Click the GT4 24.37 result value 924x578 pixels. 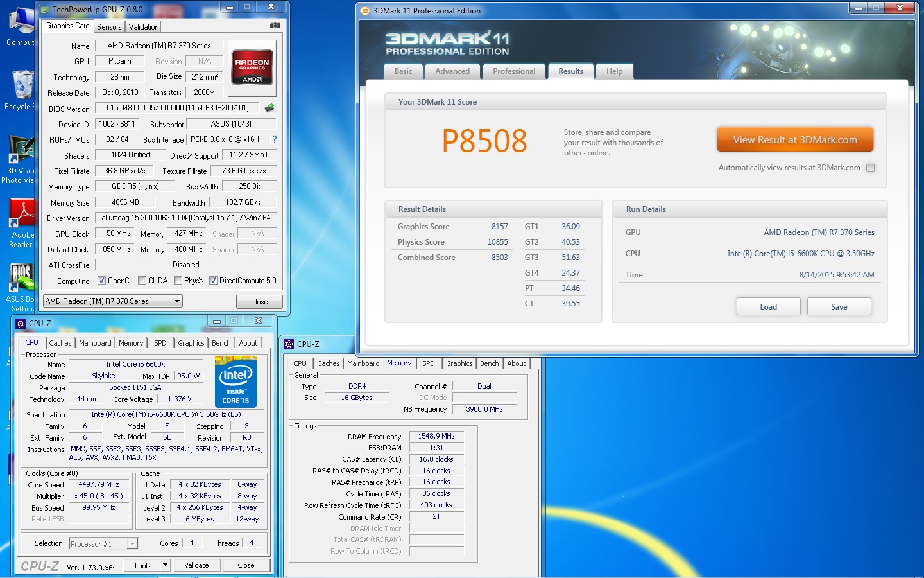pos(570,273)
